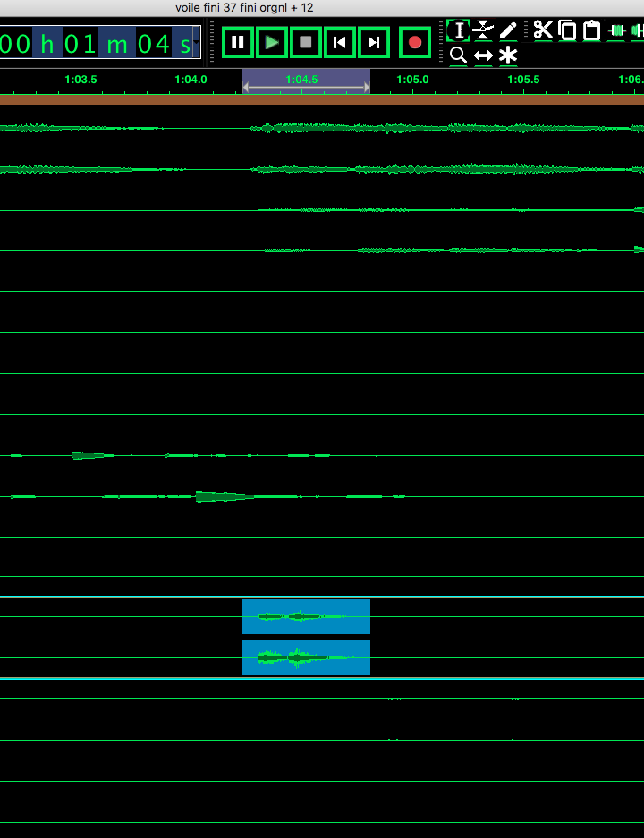The image size is (644, 838).
Task: Paste with the clipboard icon
Action: coord(591,30)
